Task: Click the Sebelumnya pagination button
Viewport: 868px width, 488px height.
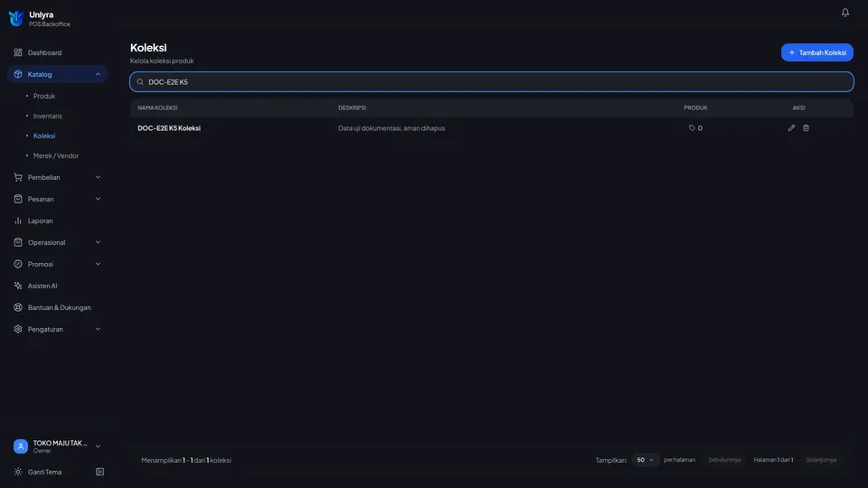Action: (724, 460)
